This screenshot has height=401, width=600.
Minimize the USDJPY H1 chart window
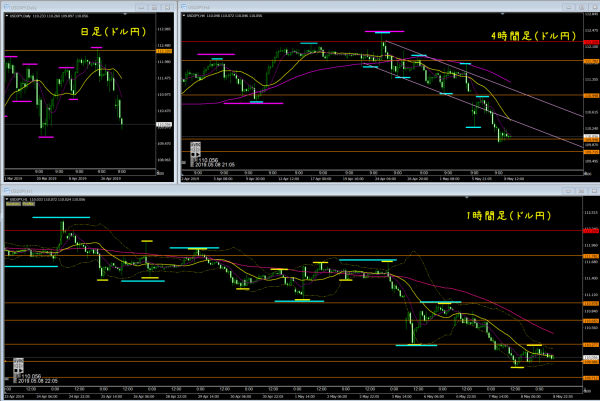tap(568, 191)
